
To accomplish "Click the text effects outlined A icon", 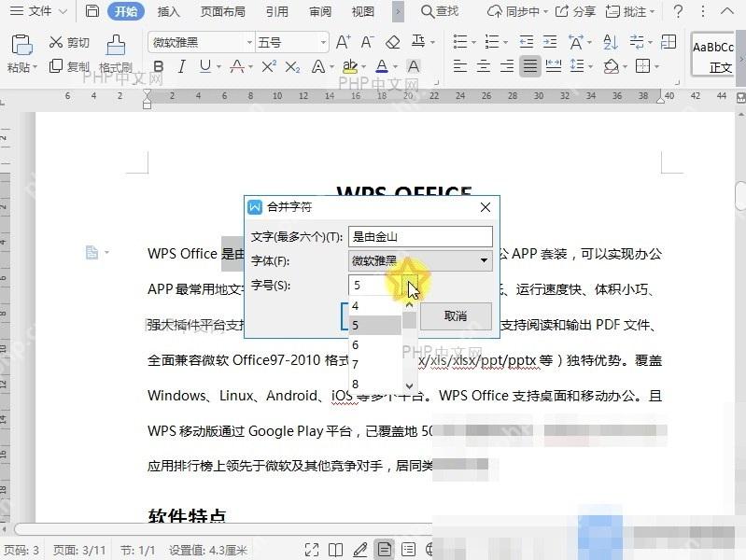I will [317, 66].
